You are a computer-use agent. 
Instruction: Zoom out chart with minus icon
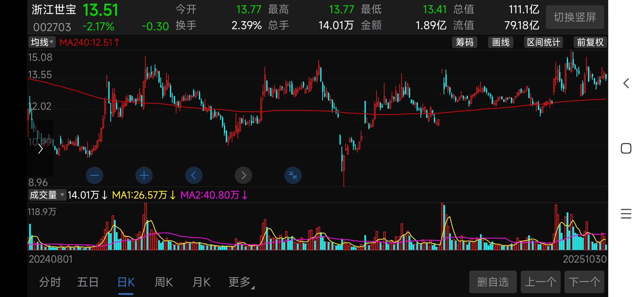tap(94, 175)
